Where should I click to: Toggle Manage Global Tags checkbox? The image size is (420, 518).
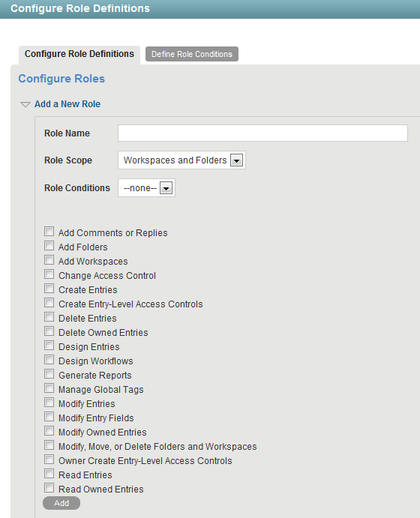coord(49,388)
